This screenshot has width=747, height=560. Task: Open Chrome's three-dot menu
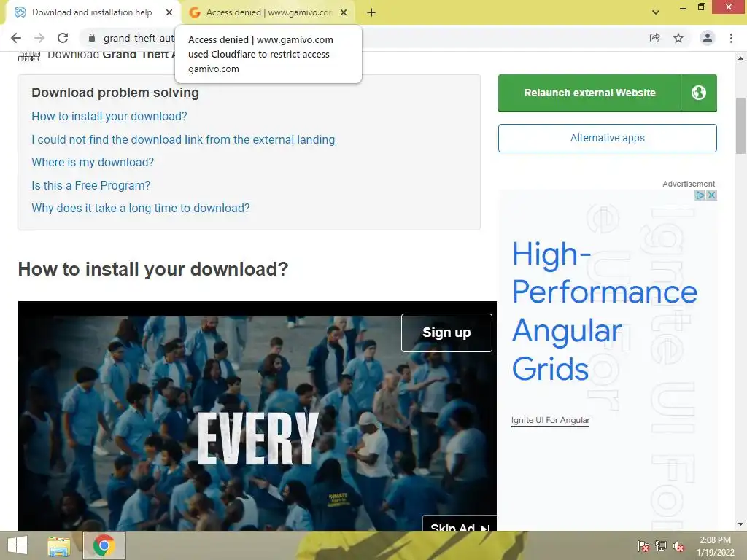[731, 38]
